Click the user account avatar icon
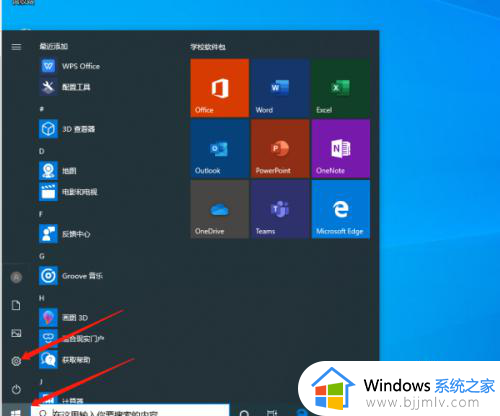The image size is (500, 416). click(16, 277)
